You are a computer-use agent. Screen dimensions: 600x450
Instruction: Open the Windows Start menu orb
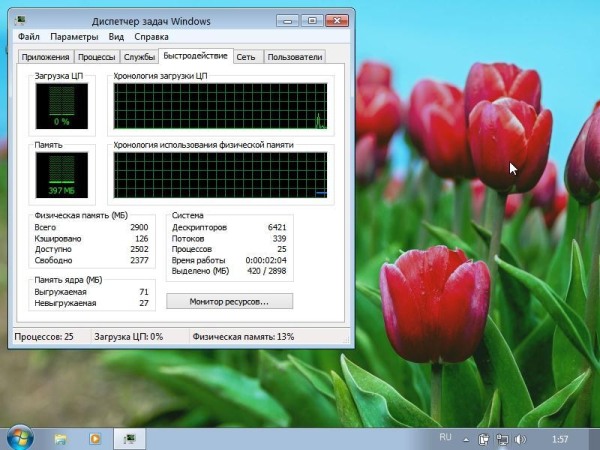[x=19, y=438]
